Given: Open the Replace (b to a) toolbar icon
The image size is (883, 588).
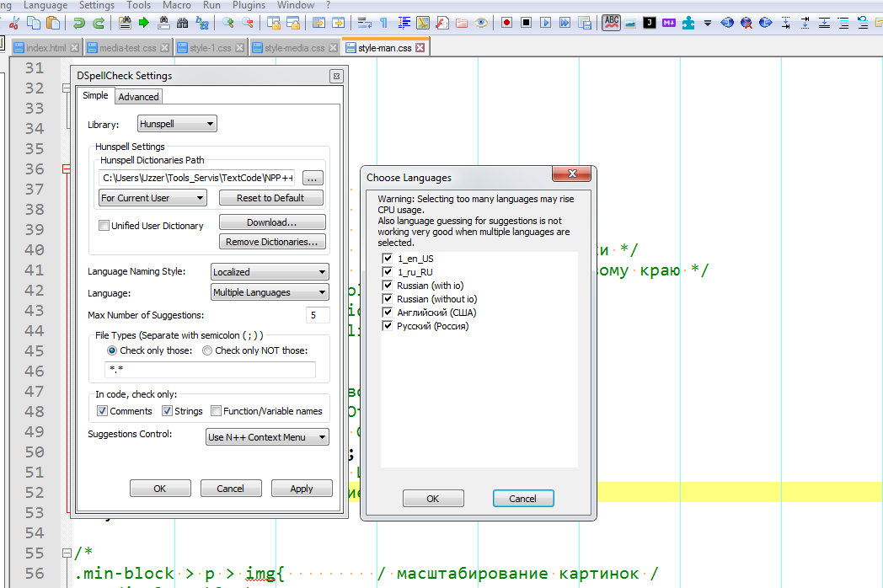Looking at the screenshot, I should tap(201, 23).
